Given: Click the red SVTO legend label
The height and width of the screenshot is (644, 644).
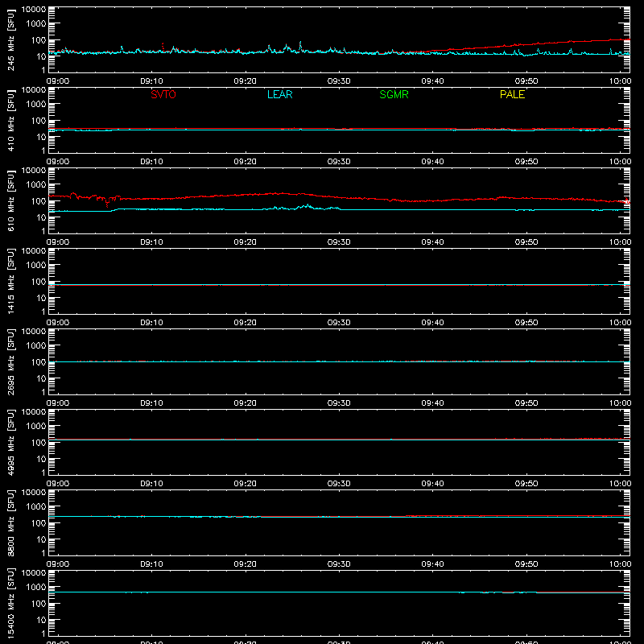Looking at the screenshot, I should pyautogui.click(x=163, y=94).
